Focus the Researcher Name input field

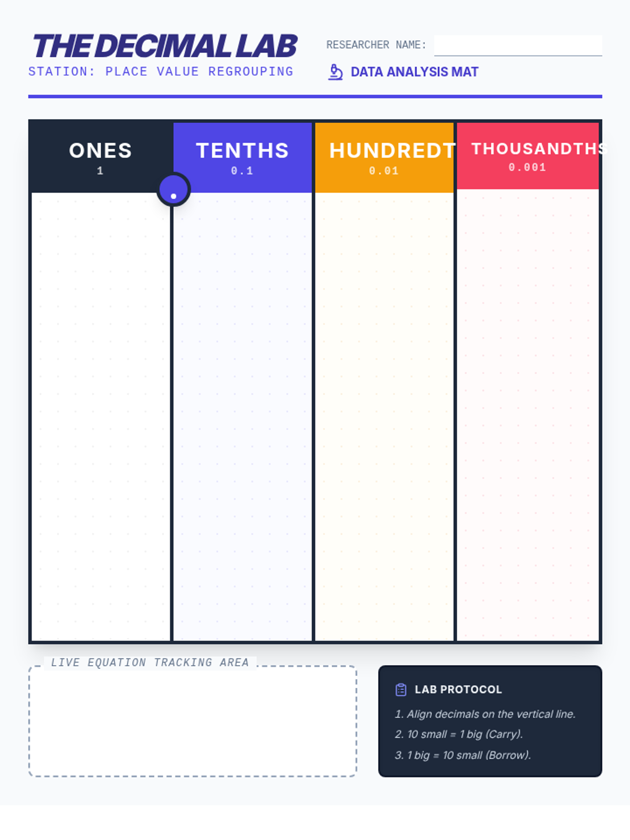coord(518,46)
